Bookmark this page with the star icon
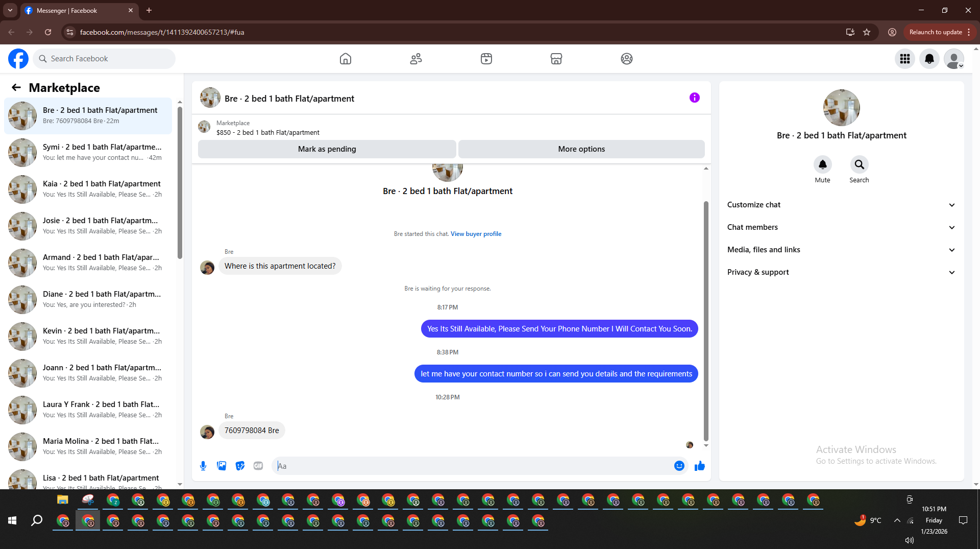980x549 pixels. (867, 32)
